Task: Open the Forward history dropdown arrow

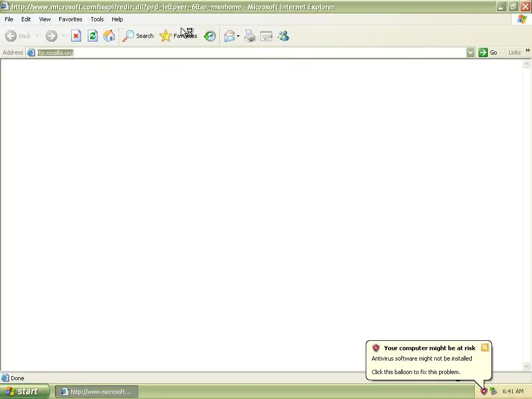Action: click(x=63, y=36)
